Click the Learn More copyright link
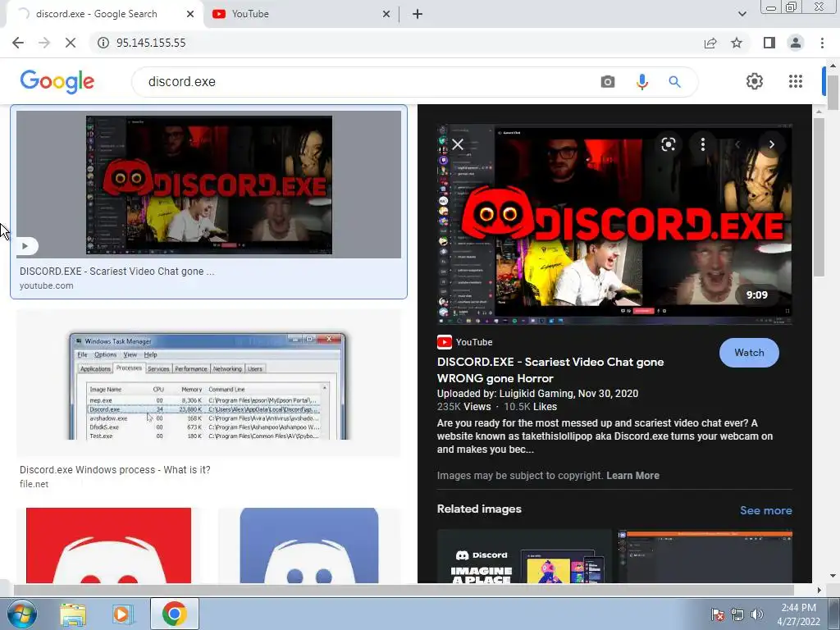This screenshot has width=840, height=630. pyautogui.click(x=632, y=476)
